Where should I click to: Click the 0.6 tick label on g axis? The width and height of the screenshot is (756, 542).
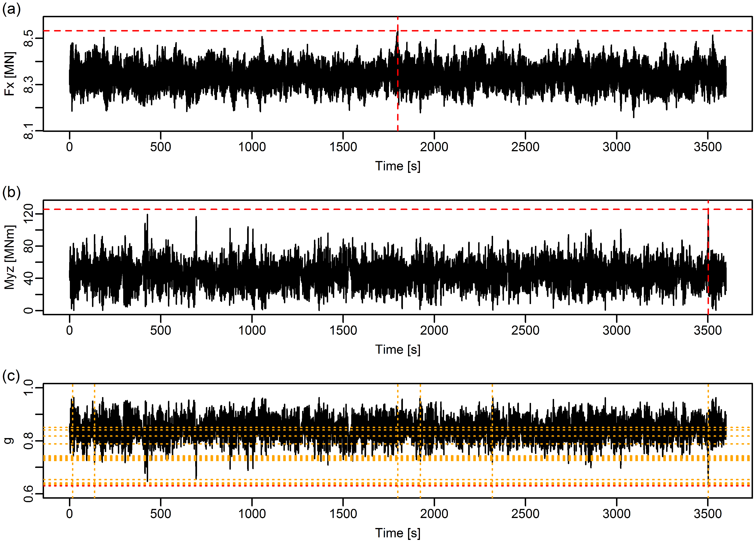tap(29, 494)
